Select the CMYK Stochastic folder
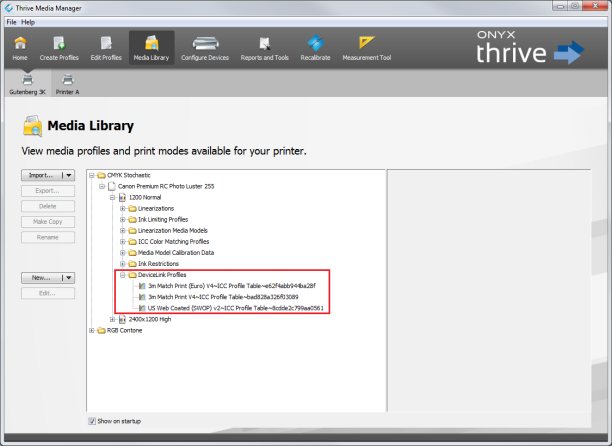The width and height of the screenshot is (612, 446). [124, 175]
